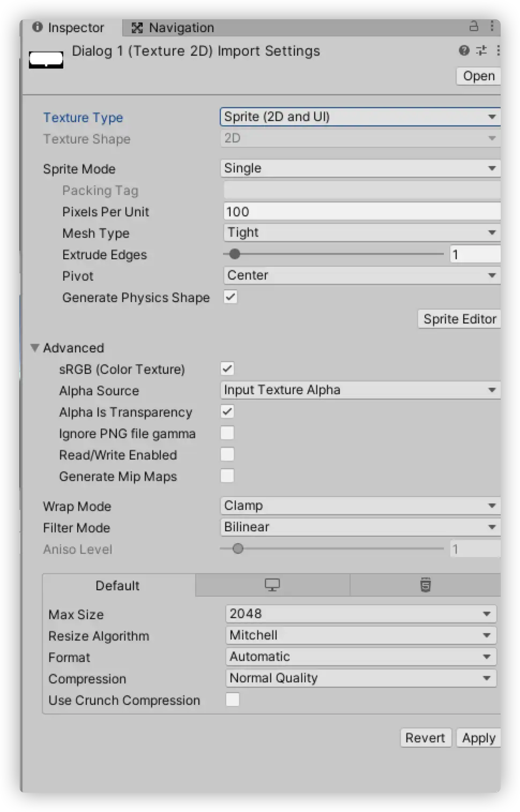Switch to the Navigation tab
The image size is (520, 812).
[173, 28]
